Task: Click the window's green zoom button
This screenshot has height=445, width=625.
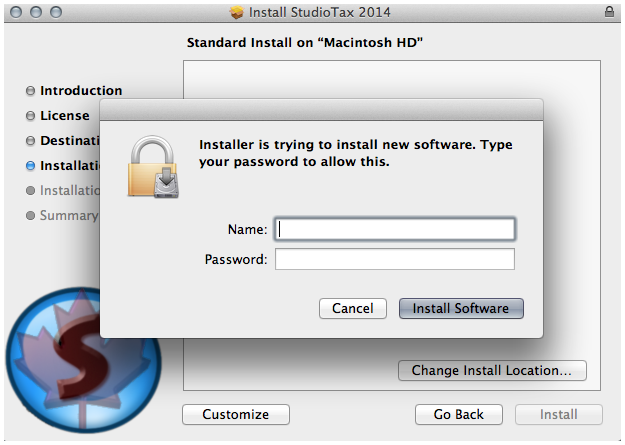Action: (56, 12)
